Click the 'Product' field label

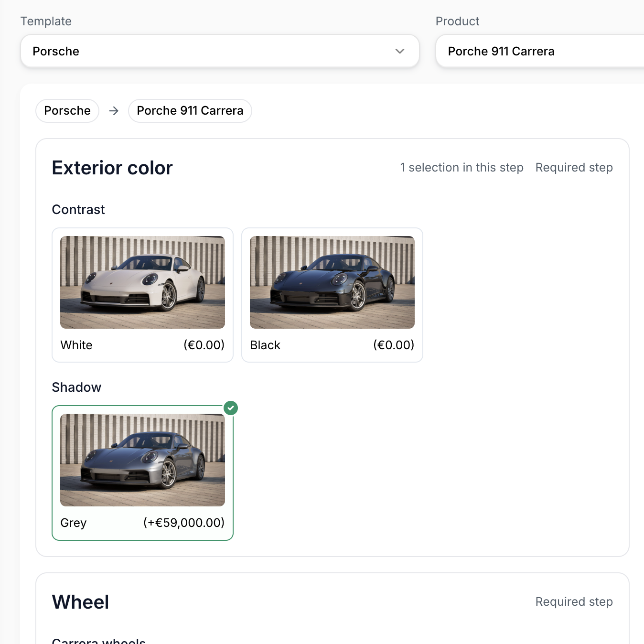click(x=457, y=21)
